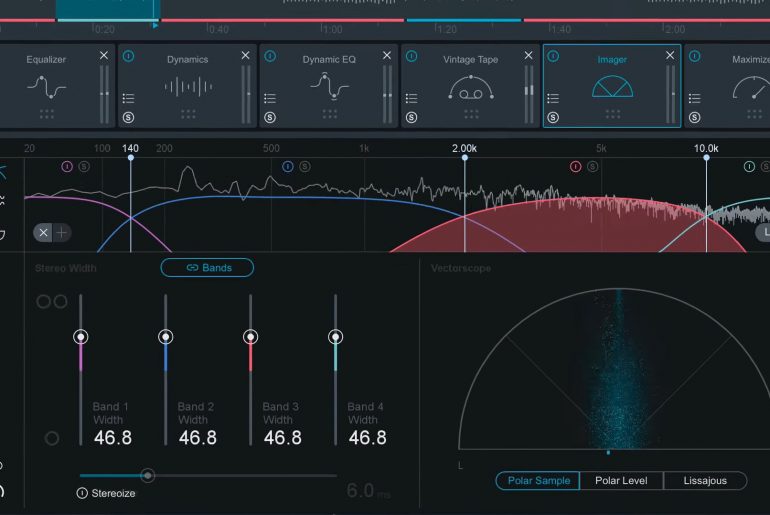Viewport: 770px width, 515px height.
Task: Bypass the Vintage Tape module
Action: click(x=411, y=57)
